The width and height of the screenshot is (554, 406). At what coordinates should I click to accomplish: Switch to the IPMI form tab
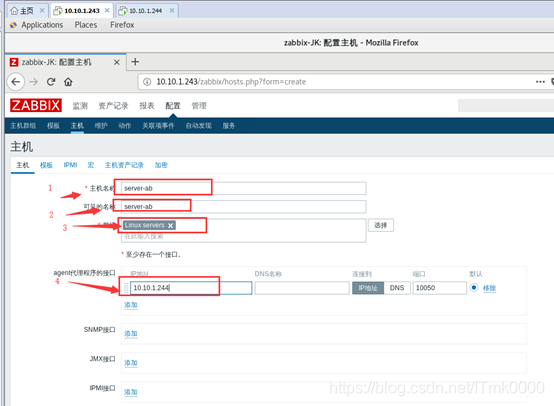pyautogui.click(x=70, y=165)
